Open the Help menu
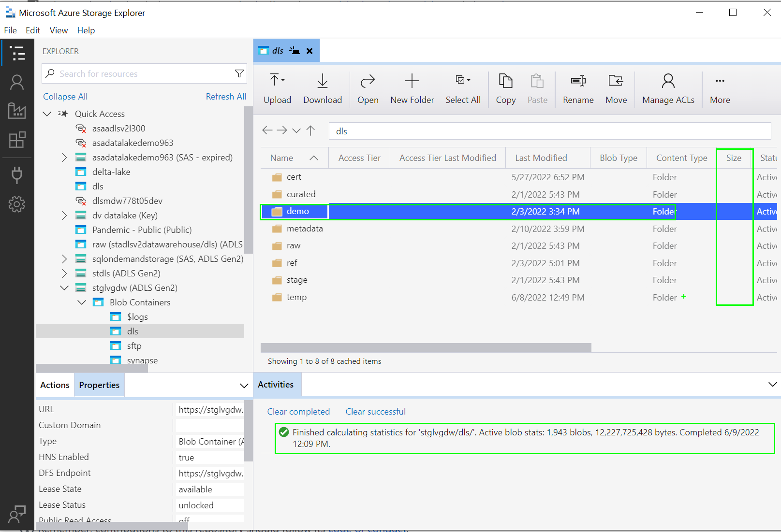 coord(86,30)
